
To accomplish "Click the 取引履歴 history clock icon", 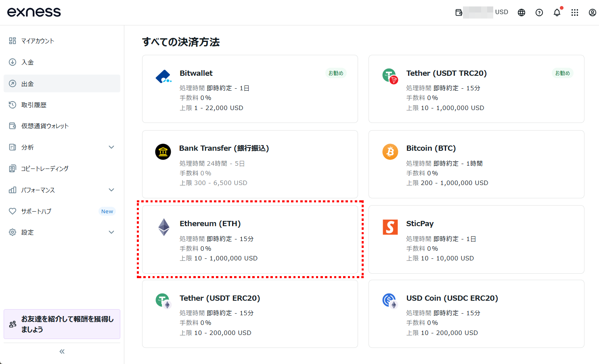I will pyautogui.click(x=13, y=105).
